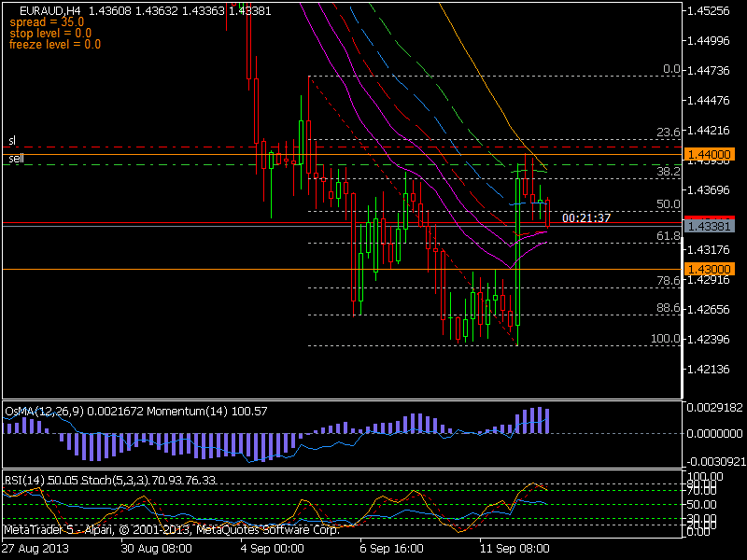Select the sl line label
Image resolution: width=747 pixels, height=560 pixels.
(x=11, y=140)
